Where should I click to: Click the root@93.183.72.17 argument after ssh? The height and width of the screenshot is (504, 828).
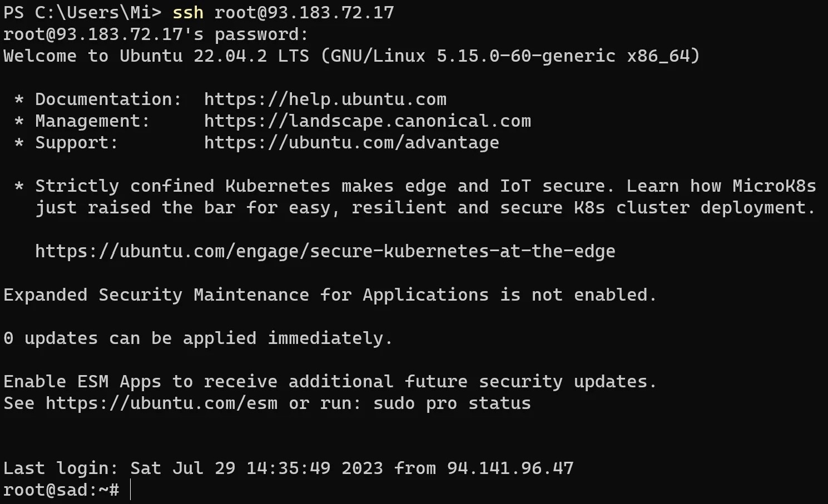click(x=304, y=13)
